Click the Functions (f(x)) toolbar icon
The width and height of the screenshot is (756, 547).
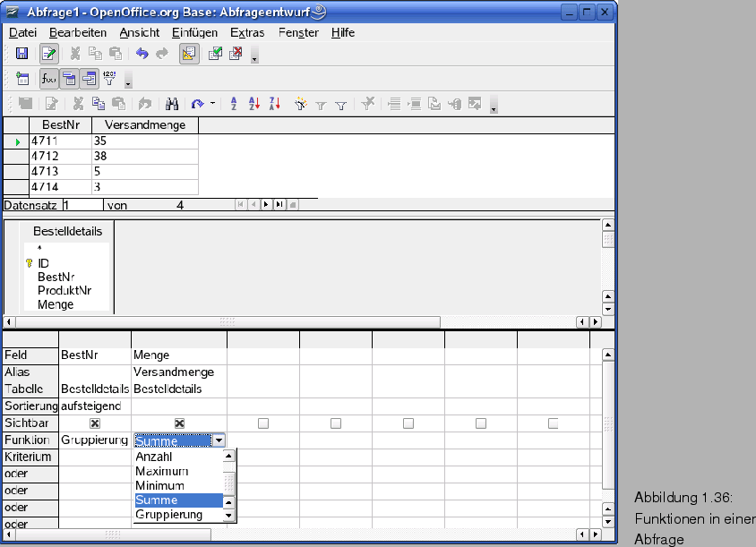[48, 79]
